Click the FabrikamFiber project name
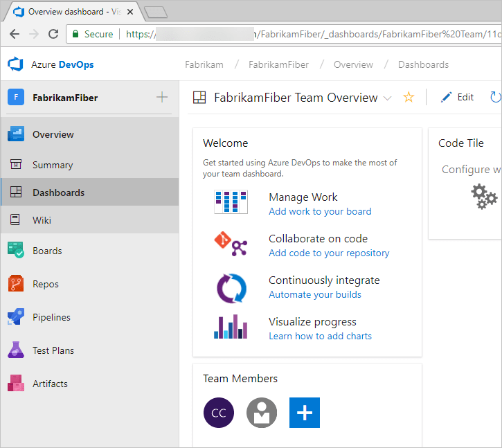The width and height of the screenshot is (502, 448). click(65, 98)
